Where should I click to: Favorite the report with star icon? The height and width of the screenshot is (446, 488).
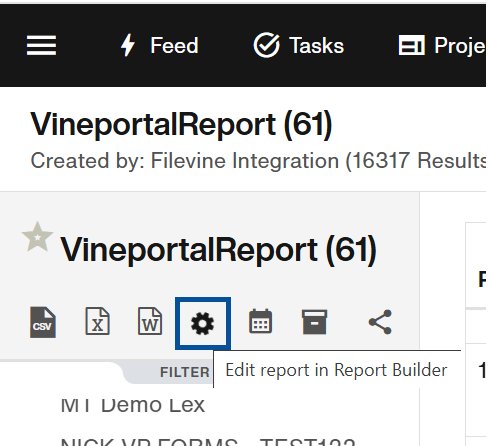pyautogui.click(x=37, y=237)
